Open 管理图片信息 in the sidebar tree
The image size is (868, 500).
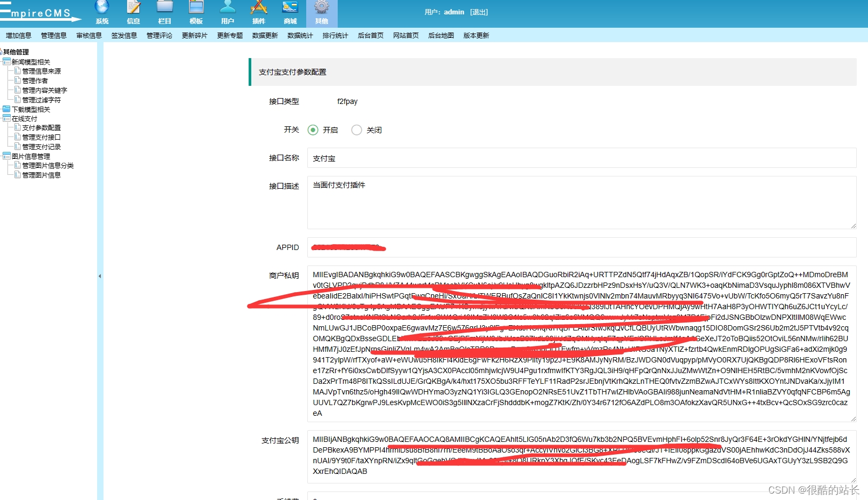(x=42, y=175)
